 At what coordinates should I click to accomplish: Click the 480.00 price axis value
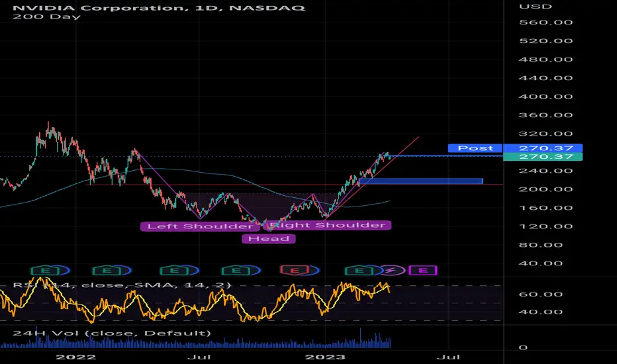(546, 60)
